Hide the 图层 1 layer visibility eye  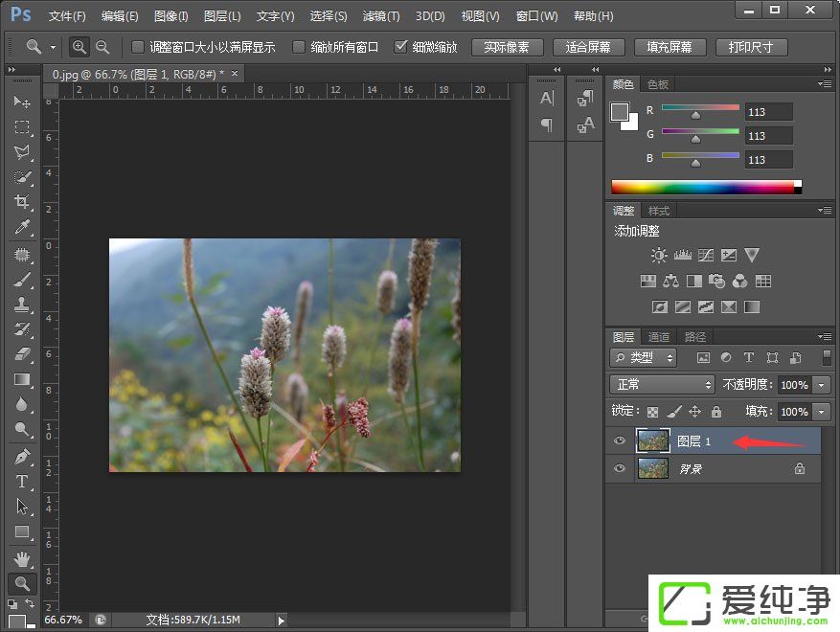point(620,441)
